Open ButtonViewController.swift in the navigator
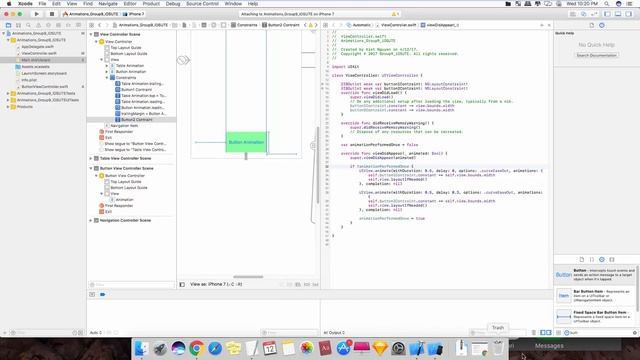This screenshot has width=640, height=360. pyautogui.click(x=44, y=87)
